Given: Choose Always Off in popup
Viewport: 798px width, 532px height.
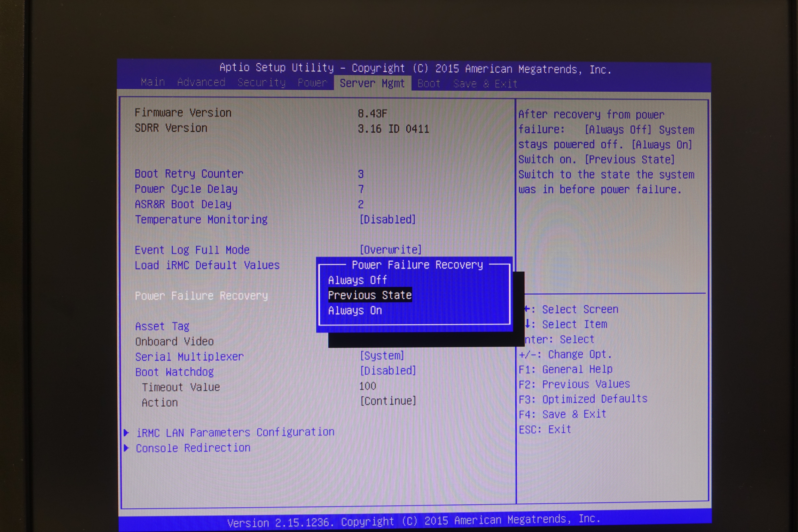Looking at the screenshot, I should pos(357,280).
